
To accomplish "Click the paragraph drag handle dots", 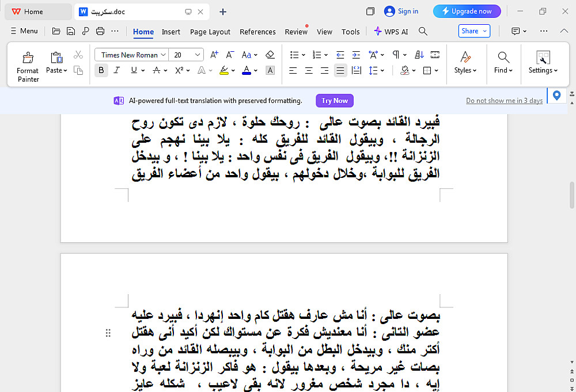I will 108,333.
